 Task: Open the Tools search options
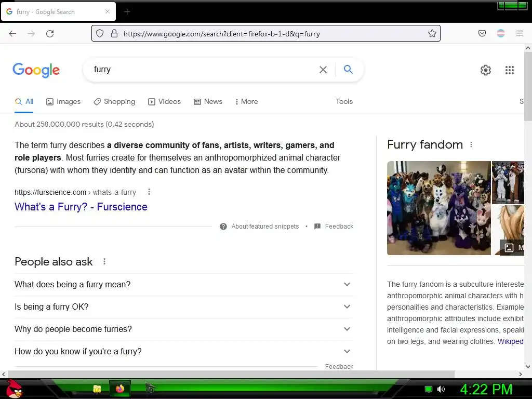(344, 101)
